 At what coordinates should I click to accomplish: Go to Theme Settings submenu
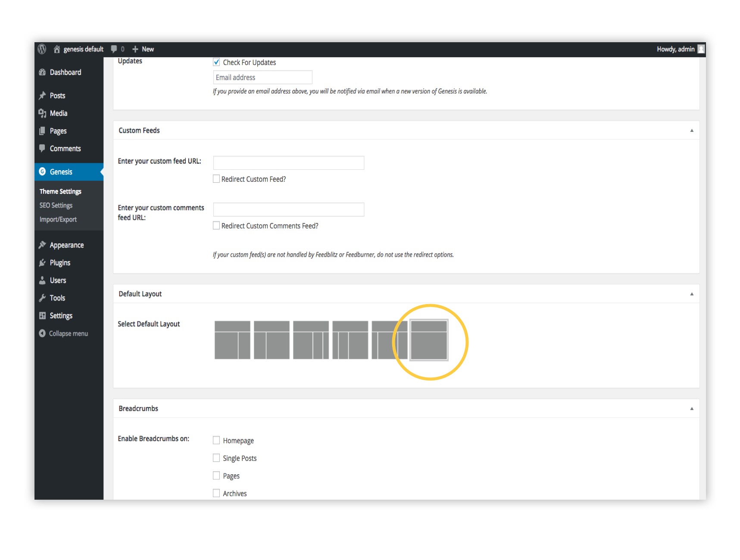[x=60, y=191]
